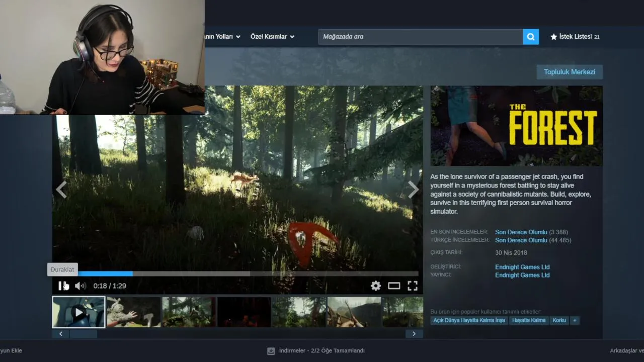644x362 pixels.
Task: Select the Hayatta Kalma tag
Action: point(529,320)
